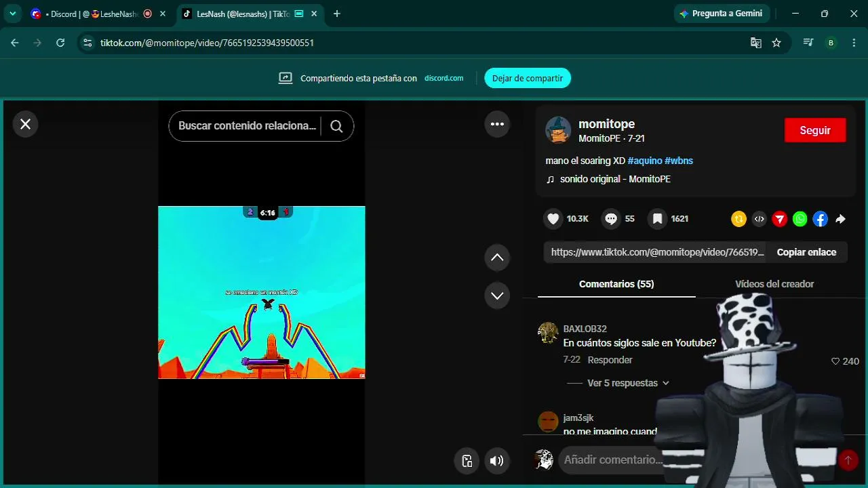Open comments via the speech bubble icon
This screenshot has height=488, width=868.
tap(611, 219)
